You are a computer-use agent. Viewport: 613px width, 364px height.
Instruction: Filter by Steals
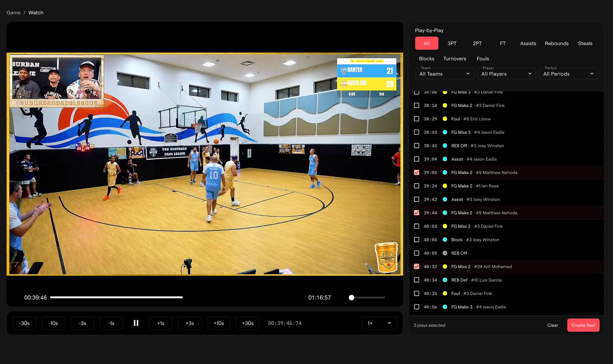click(x=585, y=43)
